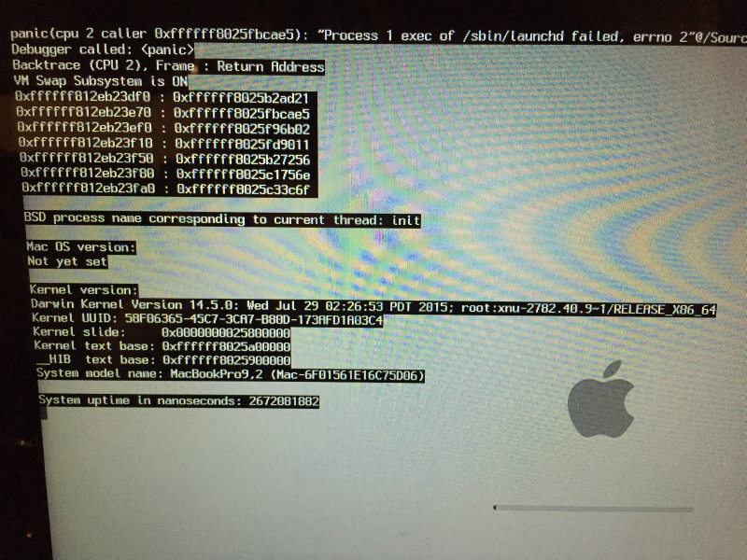Click the "Not yet set" value
747x560 pixels.
pos(67,261)
